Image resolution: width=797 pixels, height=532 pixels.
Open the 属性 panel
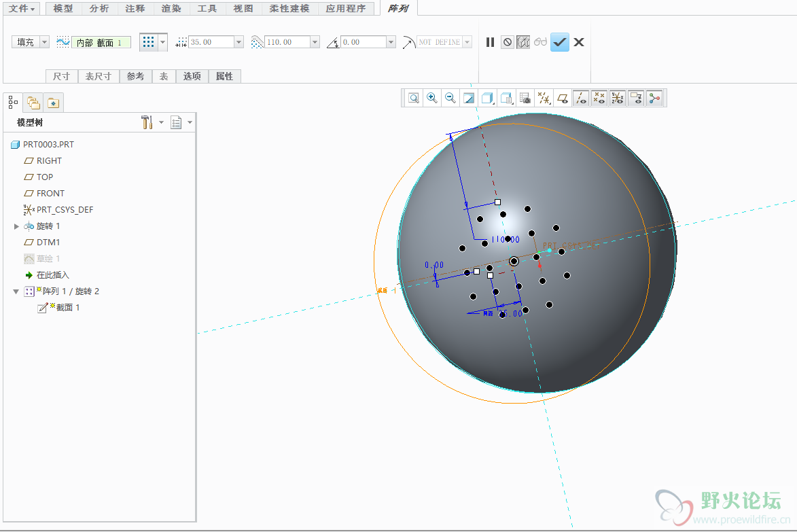(224, 76)
